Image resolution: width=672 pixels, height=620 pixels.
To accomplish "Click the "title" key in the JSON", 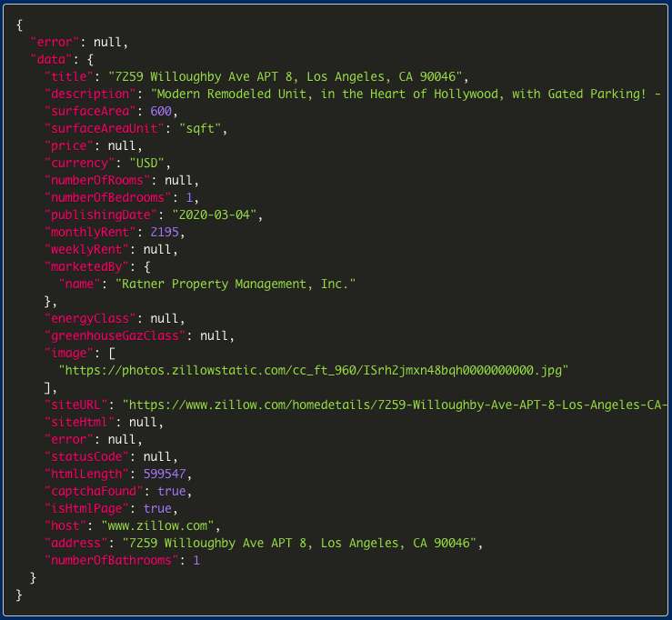I will click(68, 76).
